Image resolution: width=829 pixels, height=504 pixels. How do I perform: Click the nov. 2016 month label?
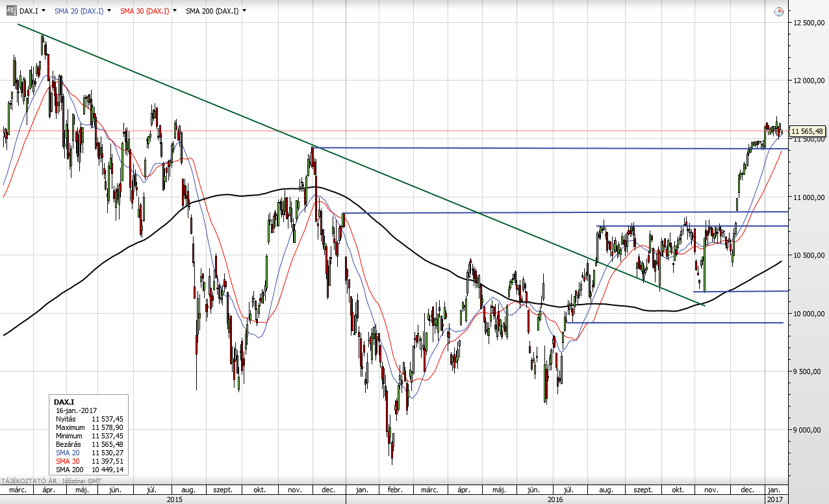(x=711, y=489)
